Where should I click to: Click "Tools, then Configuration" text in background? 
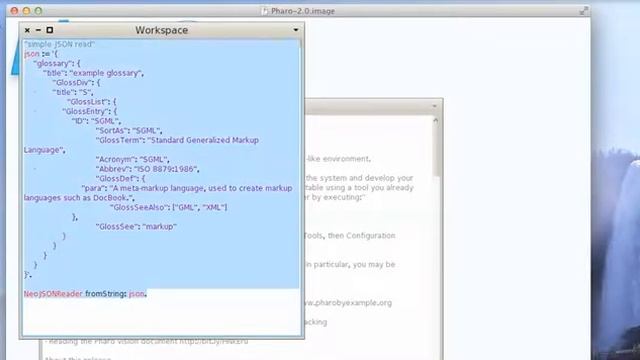tap(350, 236)
